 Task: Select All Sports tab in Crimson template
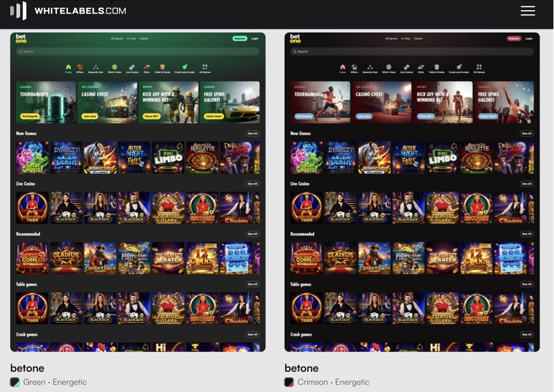pos(391,39)
